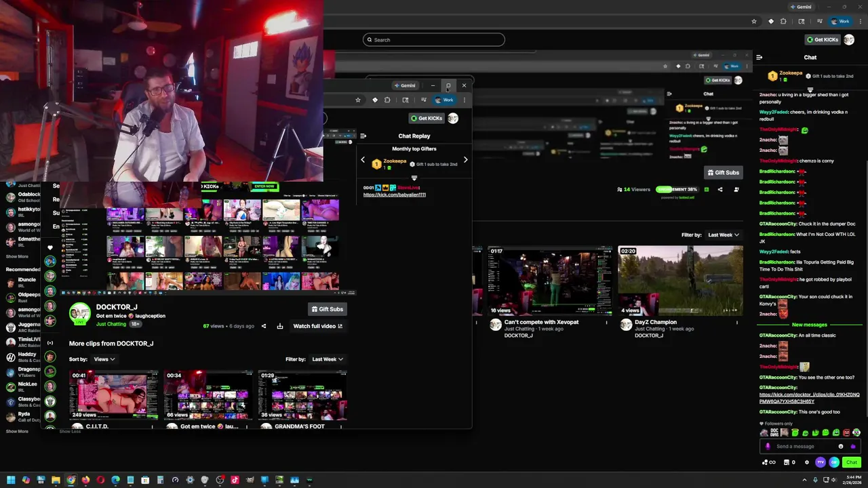Collapse chat panel using the arrow icon

[759, 58]
